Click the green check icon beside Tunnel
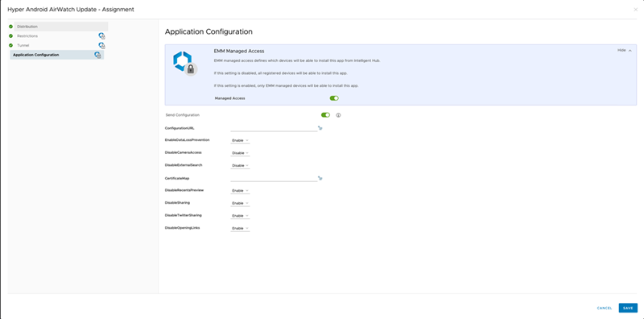 click(x=10, y=45)
